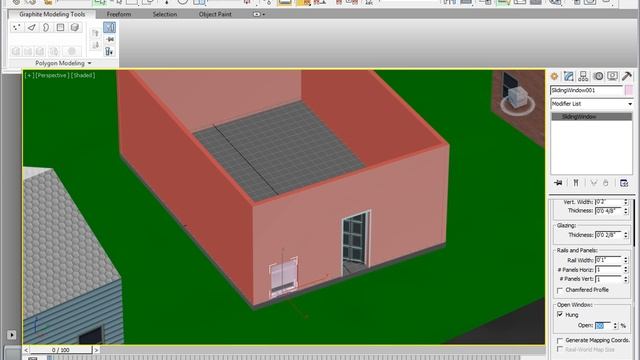This screenshot has width=640, height=360.
Task: Open Configure Modifier Sets icon
Action: coord(624,183)
